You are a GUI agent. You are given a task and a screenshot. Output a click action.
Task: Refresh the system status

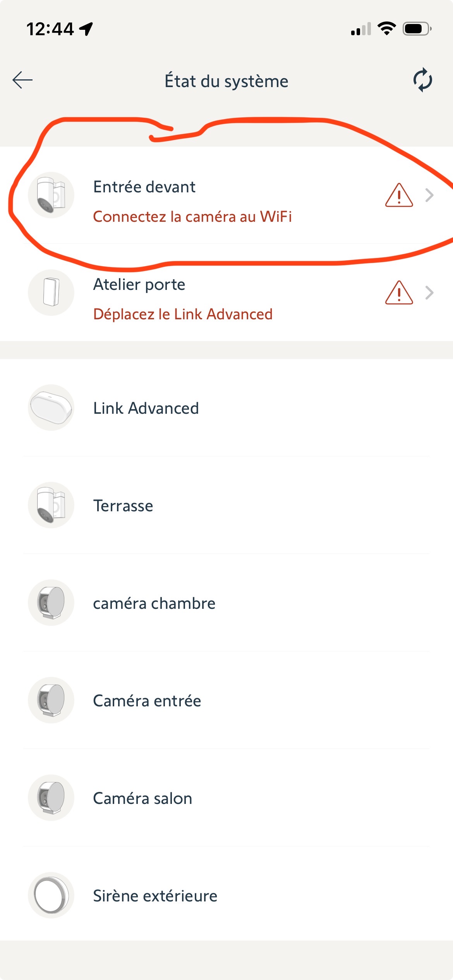click(x=422, y=80)
